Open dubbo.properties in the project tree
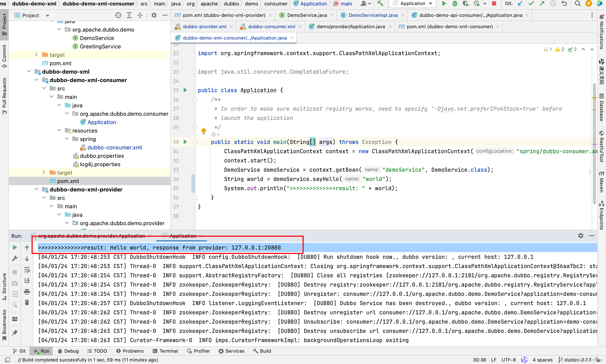 (102, 156)
